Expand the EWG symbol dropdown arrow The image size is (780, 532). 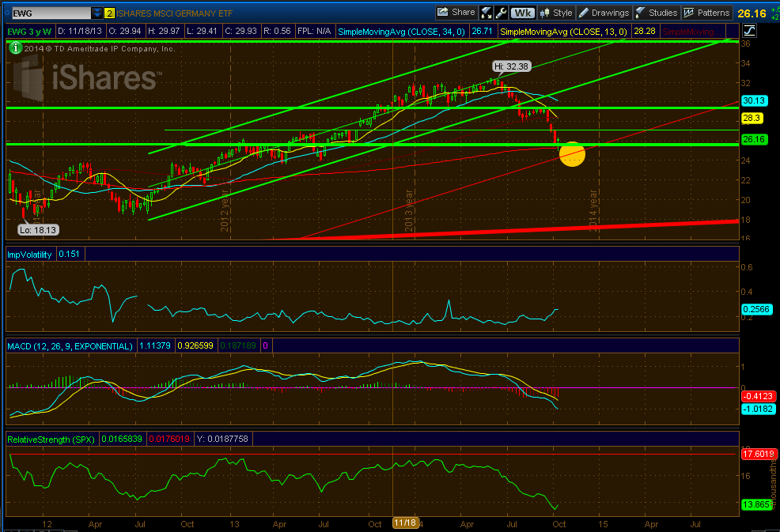coord(97,13)
